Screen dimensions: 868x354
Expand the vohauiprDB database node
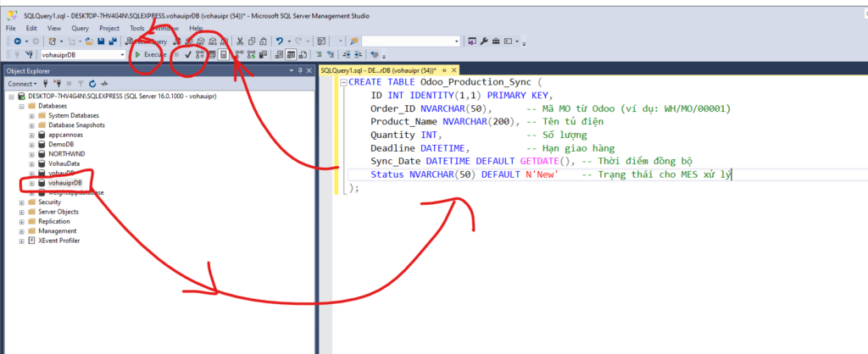click(x=32, y=183)
